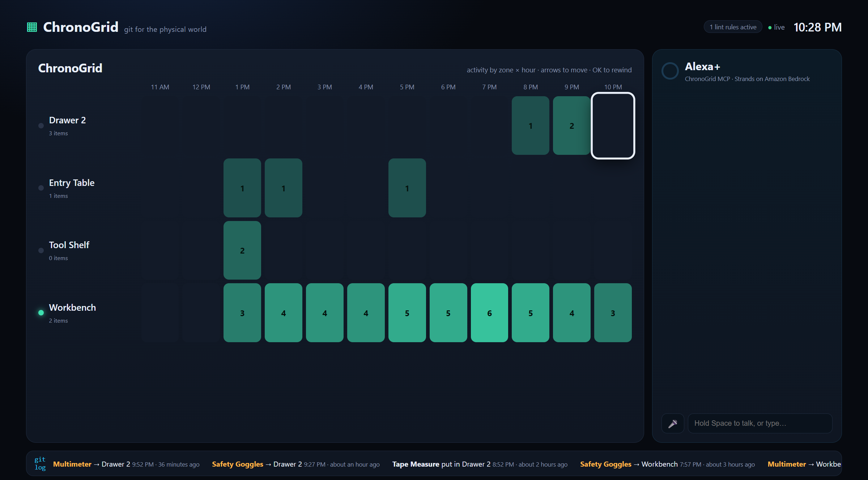
Task: Select Workbench cell at 4 PM
Action: [366, 313]
